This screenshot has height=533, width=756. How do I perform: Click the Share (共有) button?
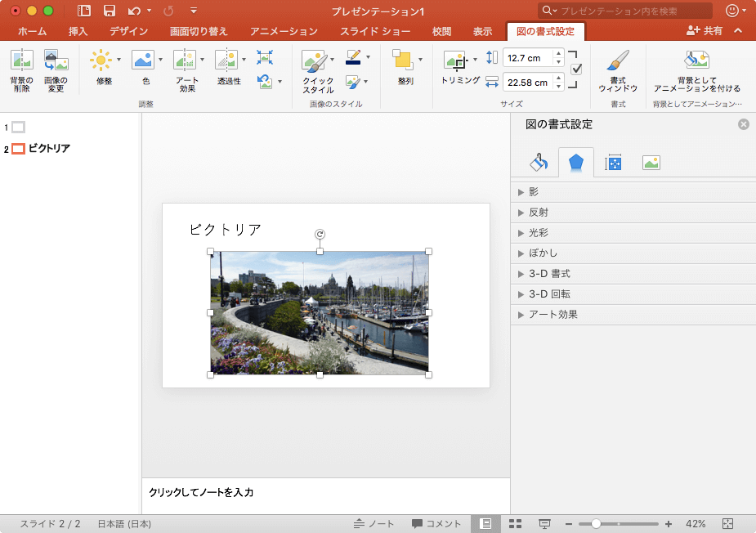(705, 31)
